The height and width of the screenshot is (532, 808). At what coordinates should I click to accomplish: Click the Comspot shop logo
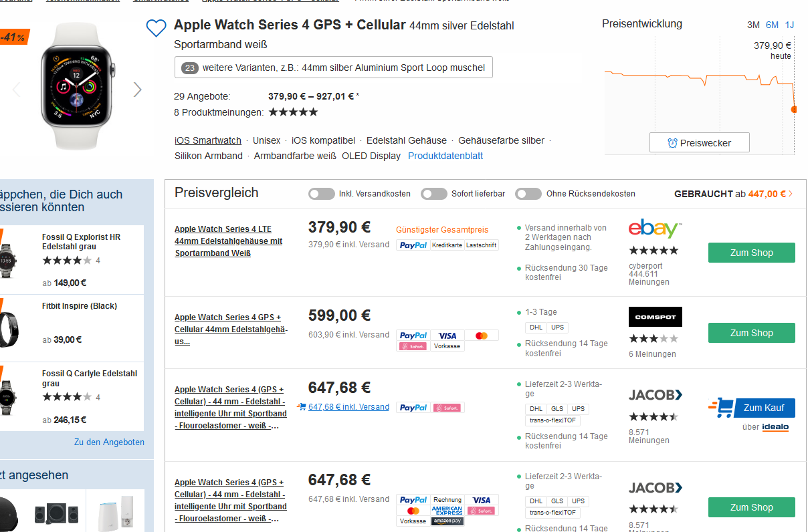click(655, 317)
